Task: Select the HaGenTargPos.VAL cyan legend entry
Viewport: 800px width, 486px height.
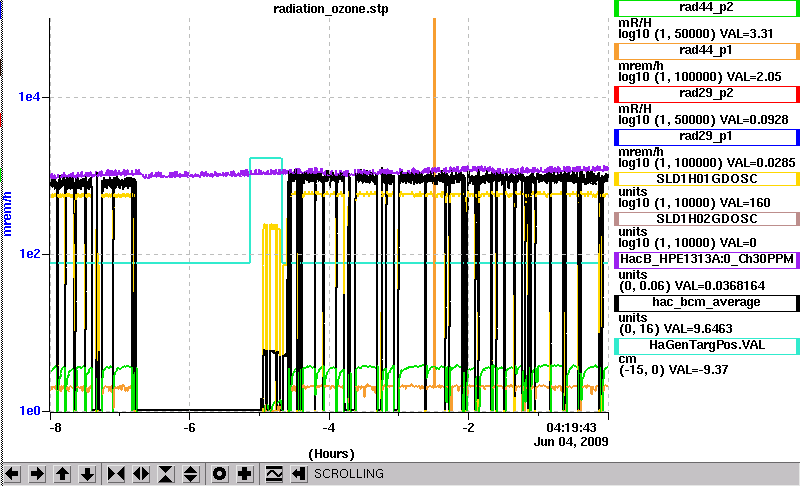Action: pyautogui.click(x=707, y=345)
